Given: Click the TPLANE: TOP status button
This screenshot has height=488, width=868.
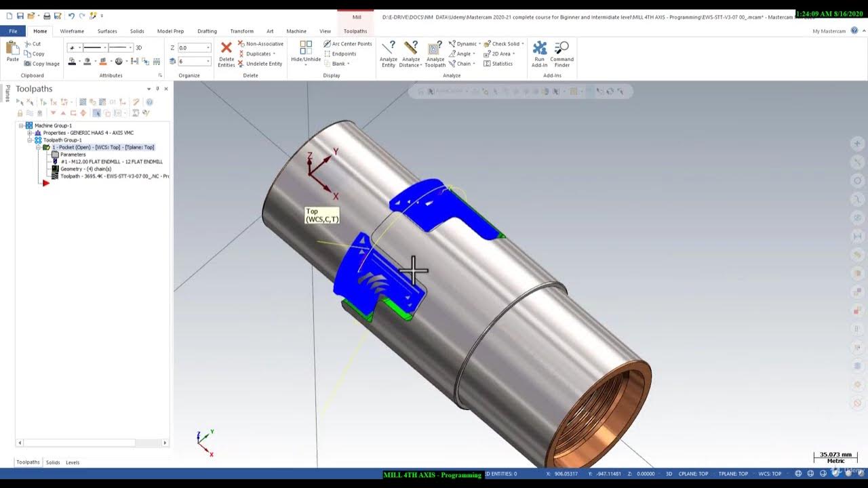Looking at the screenshot, I should [x=733, y=474].
